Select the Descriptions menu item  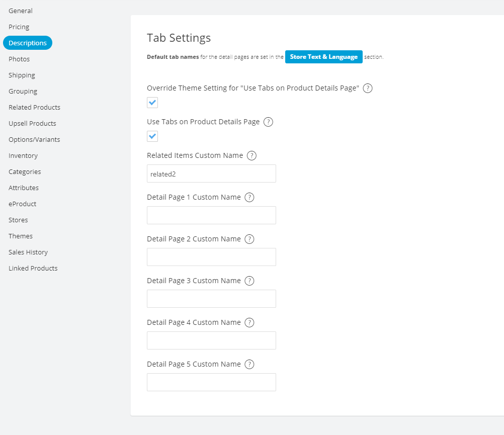coord(28,43)
